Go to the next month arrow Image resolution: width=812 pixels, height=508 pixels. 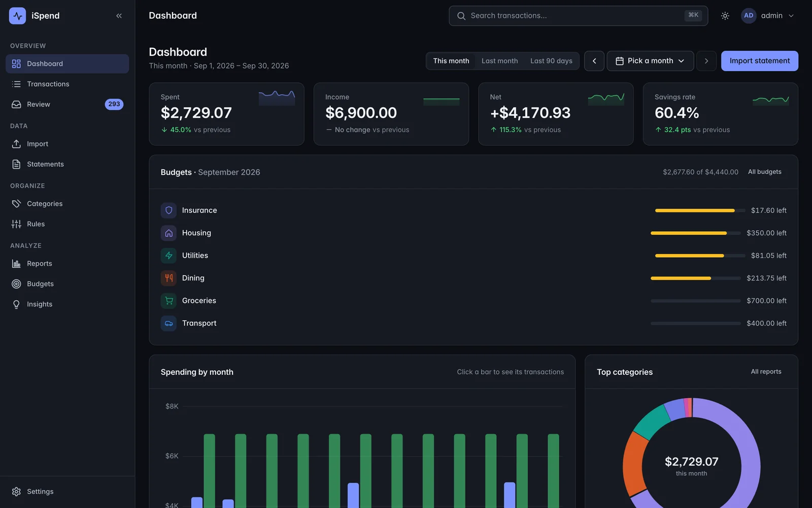click(706, 61)
